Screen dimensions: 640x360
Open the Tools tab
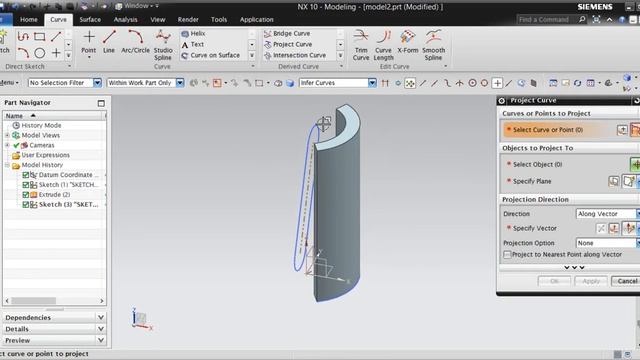(219, 19)
